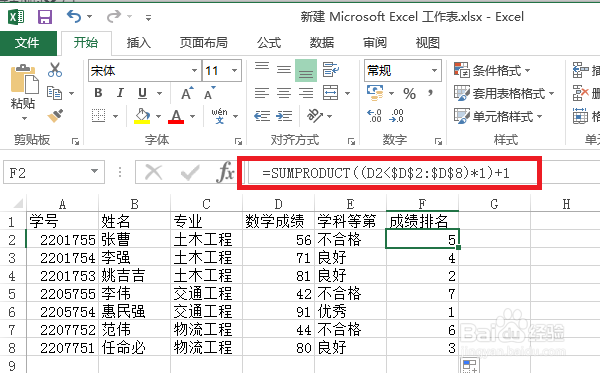Confirm formula entry with check mark
600x373 pixels.
click(x=190, y=173)
